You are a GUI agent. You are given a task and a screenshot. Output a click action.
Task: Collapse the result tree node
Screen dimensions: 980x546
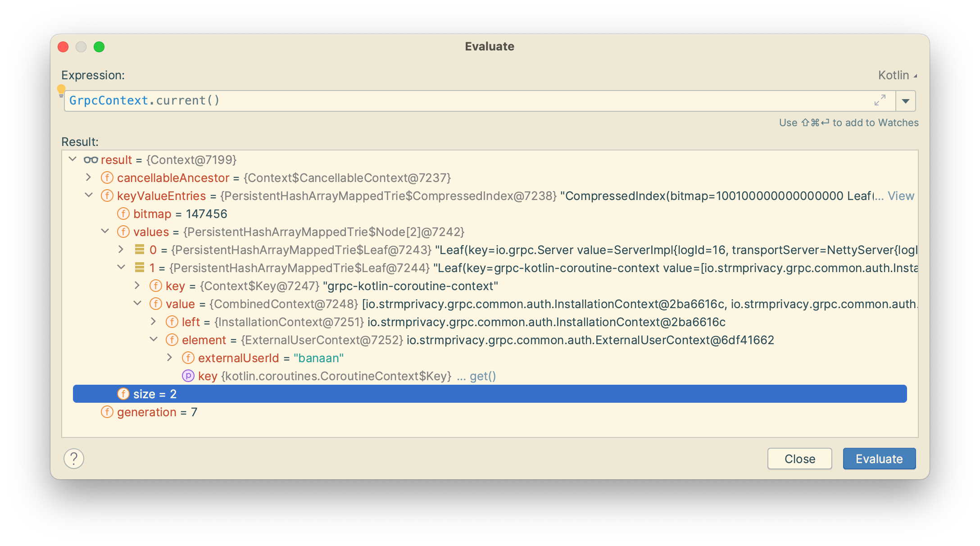pyautogui.click(x=72, y=159)
